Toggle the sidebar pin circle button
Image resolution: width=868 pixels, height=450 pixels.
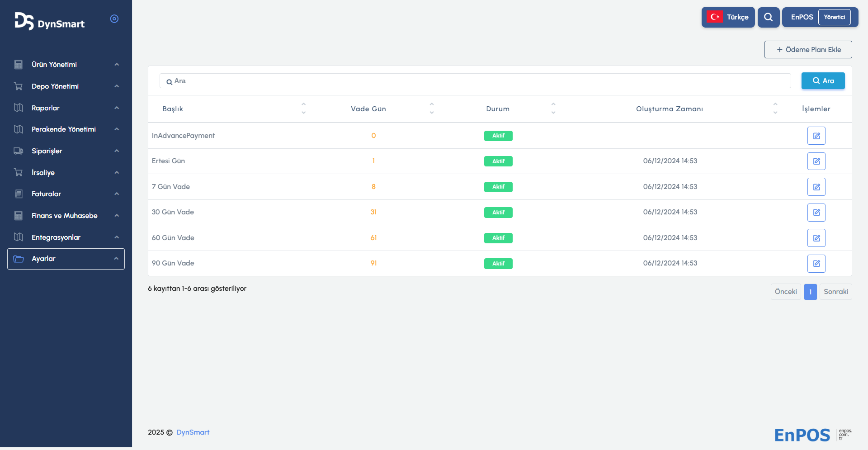click(x=114, y=19)
